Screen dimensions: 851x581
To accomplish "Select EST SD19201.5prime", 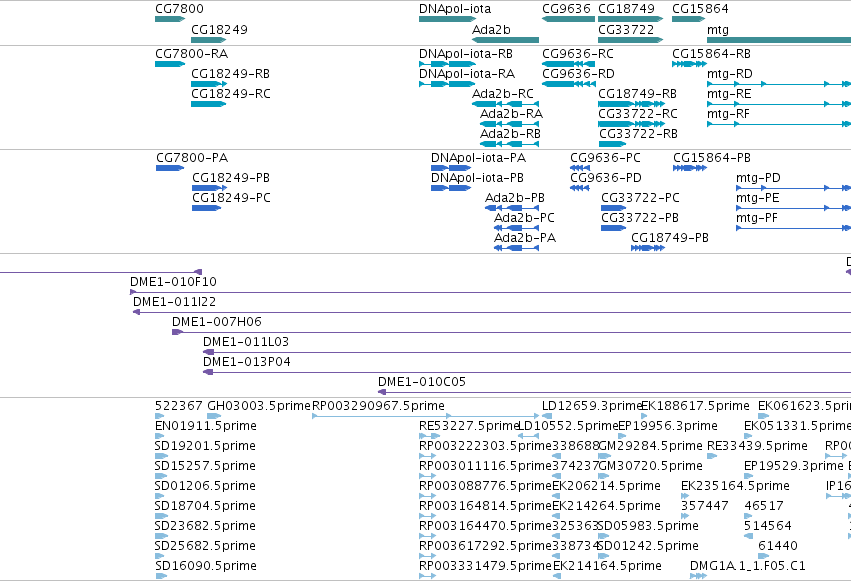I will pos(205,446).
